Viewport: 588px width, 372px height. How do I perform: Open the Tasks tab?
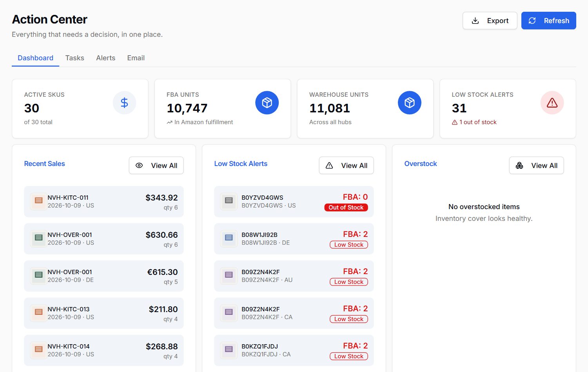tap(74, 58)
